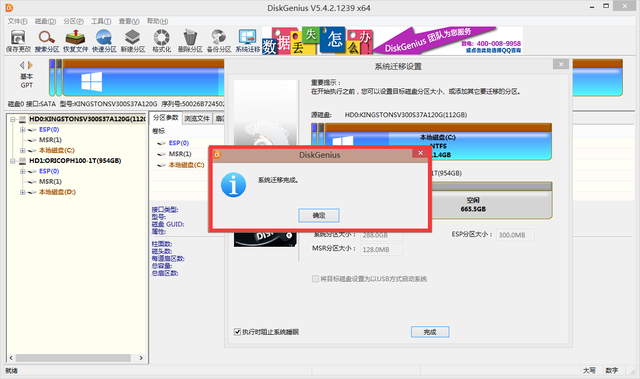Select ESP(0) row in partition parameter list
Image resolution: width=640 pixels, height=379 pixels.
(179, 143)
